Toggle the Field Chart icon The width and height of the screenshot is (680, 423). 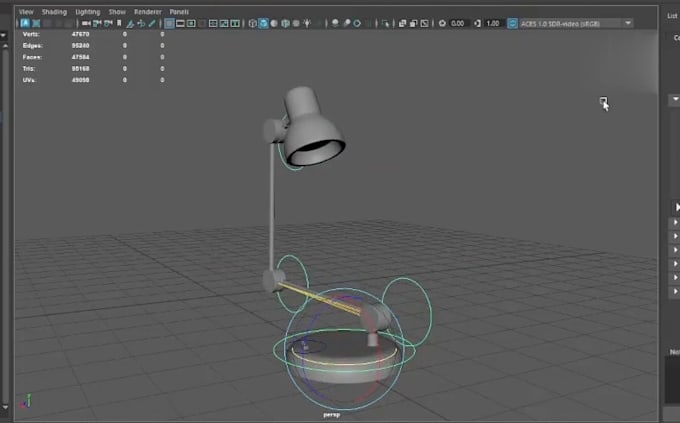tap(213, 23)
